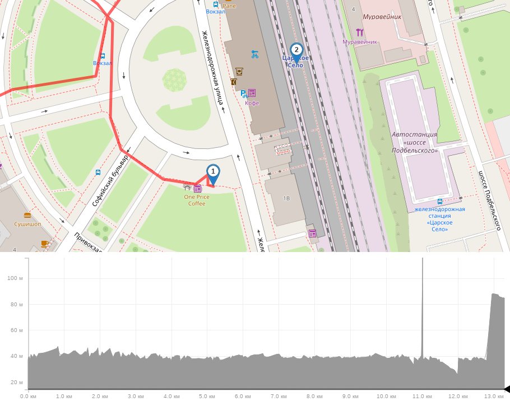Click the fountain in the roundabout center

point(174,80)
